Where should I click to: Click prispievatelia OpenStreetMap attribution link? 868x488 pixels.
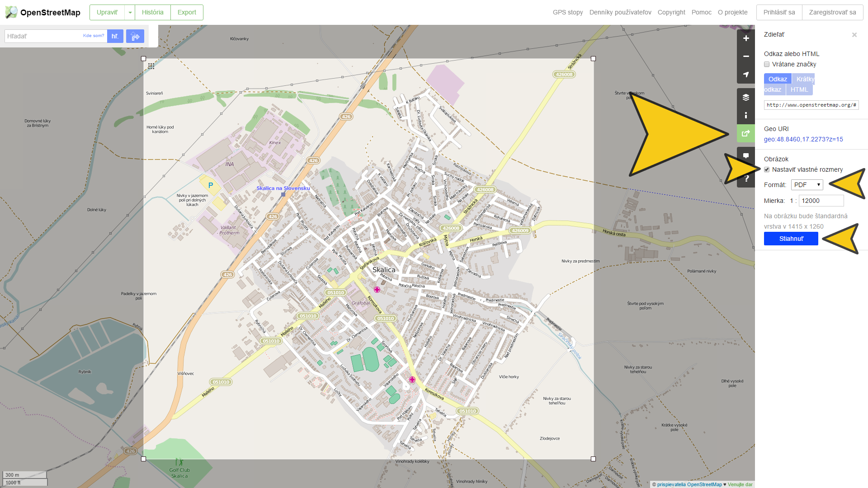pos(689,484)
